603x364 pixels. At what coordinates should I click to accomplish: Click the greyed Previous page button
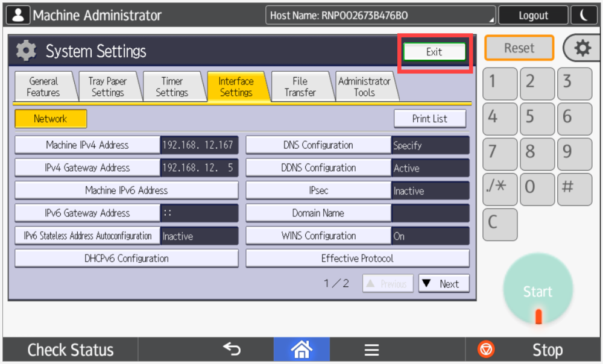click(388, 284)
